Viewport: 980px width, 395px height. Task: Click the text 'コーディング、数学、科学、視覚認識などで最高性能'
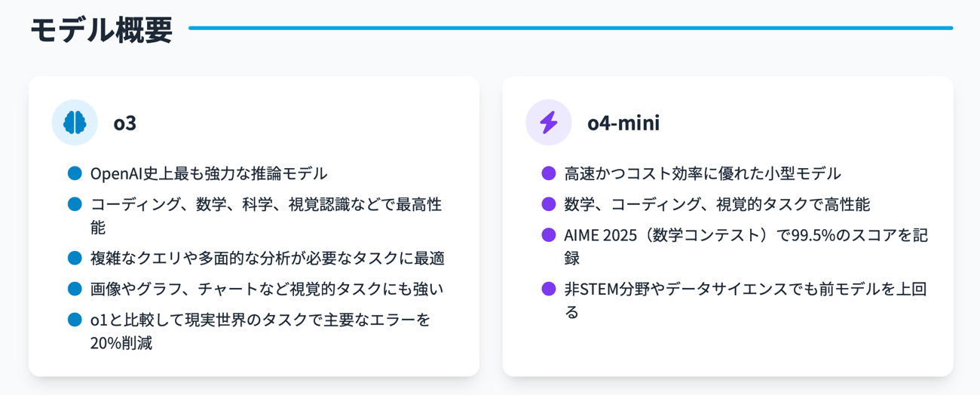(265, 205)
